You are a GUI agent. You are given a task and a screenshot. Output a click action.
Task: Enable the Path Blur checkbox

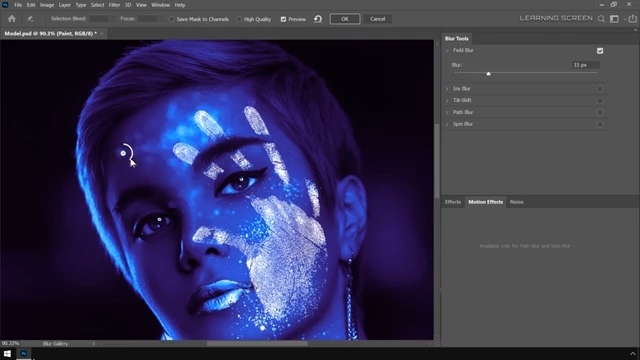600,112
